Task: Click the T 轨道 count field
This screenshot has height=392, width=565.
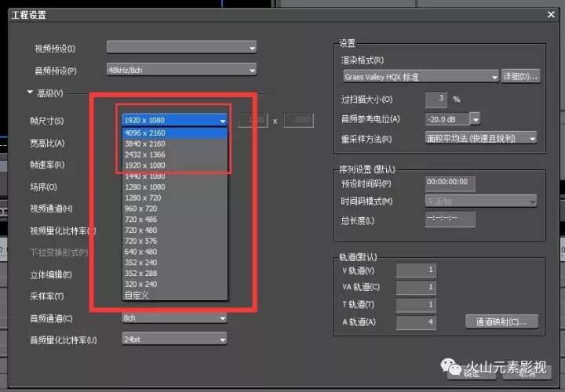Action: (416, 304)
